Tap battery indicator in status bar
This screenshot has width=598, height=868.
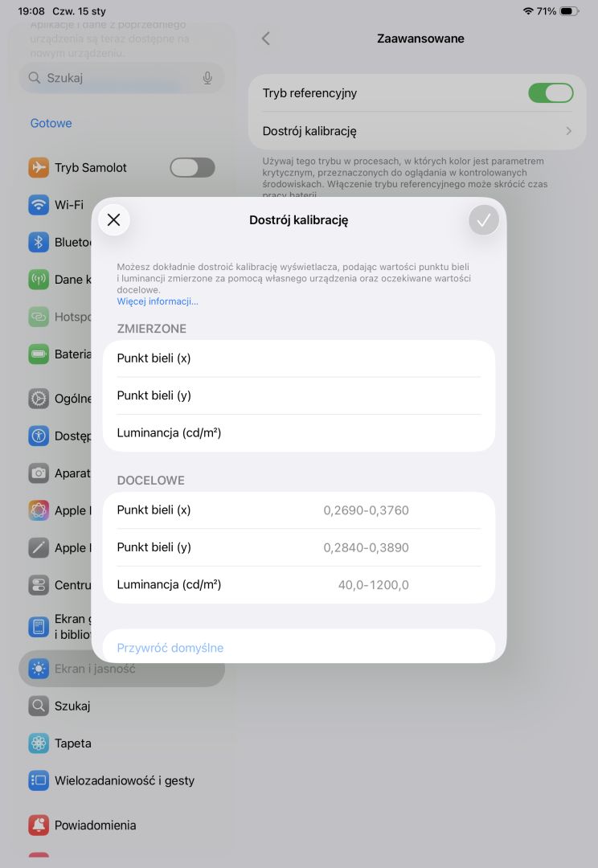click(569, 11)
